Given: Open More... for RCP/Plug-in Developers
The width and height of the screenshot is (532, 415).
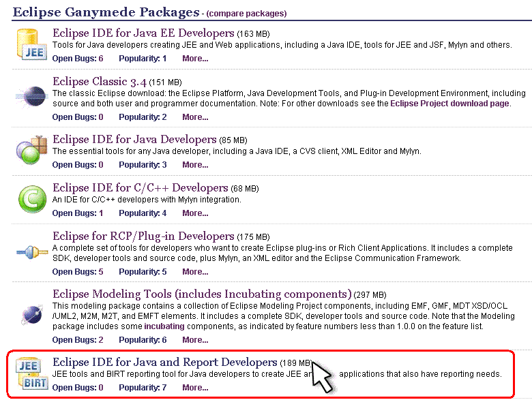Looking at the screenshot, I should (x=195, y=272).
